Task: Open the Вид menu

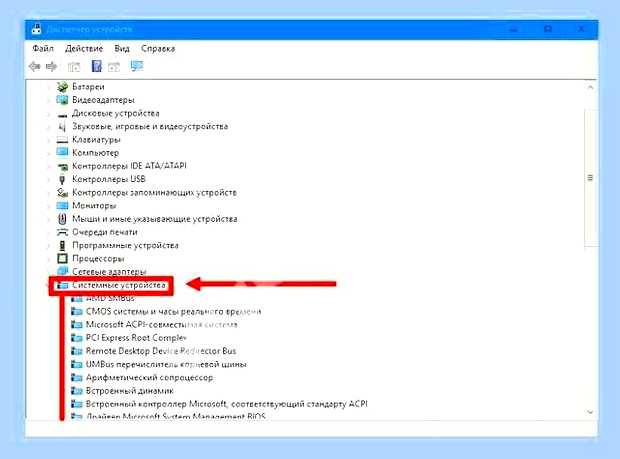Action: 122,49
